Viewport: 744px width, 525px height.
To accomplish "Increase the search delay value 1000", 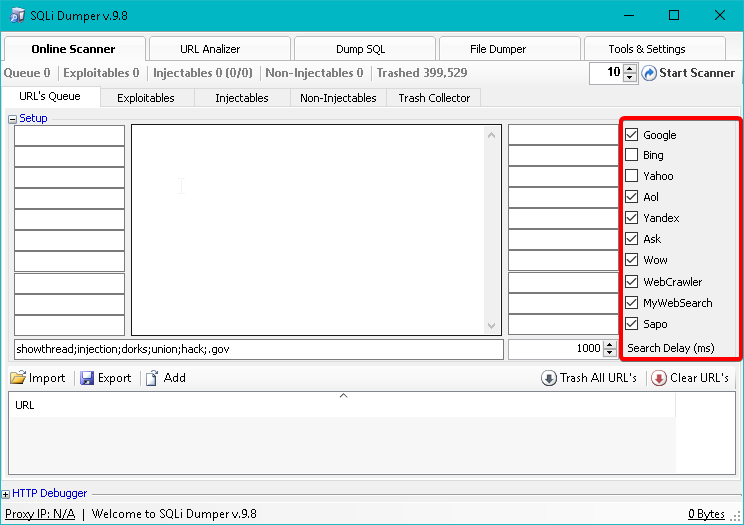I will pyautogui.click(x=610, y=344).
